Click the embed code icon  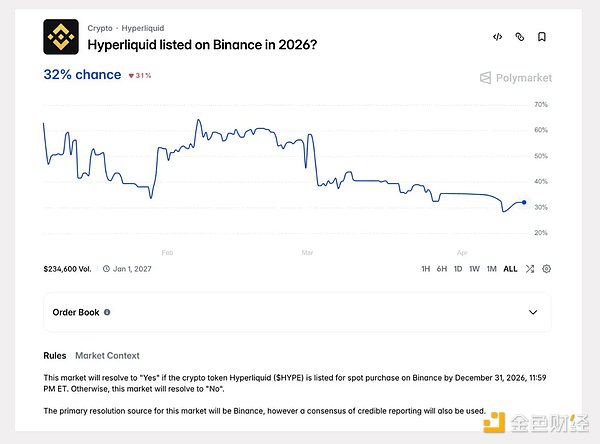tap(497, 37)
